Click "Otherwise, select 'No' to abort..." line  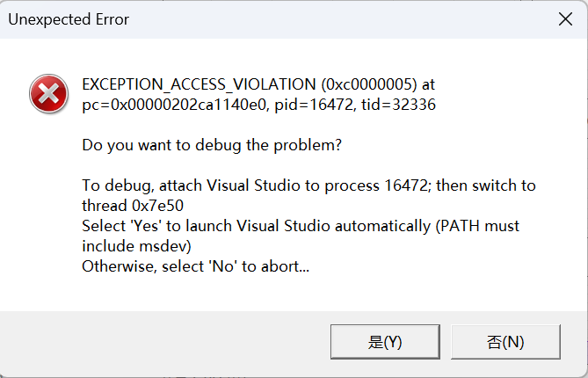point(195,265)
